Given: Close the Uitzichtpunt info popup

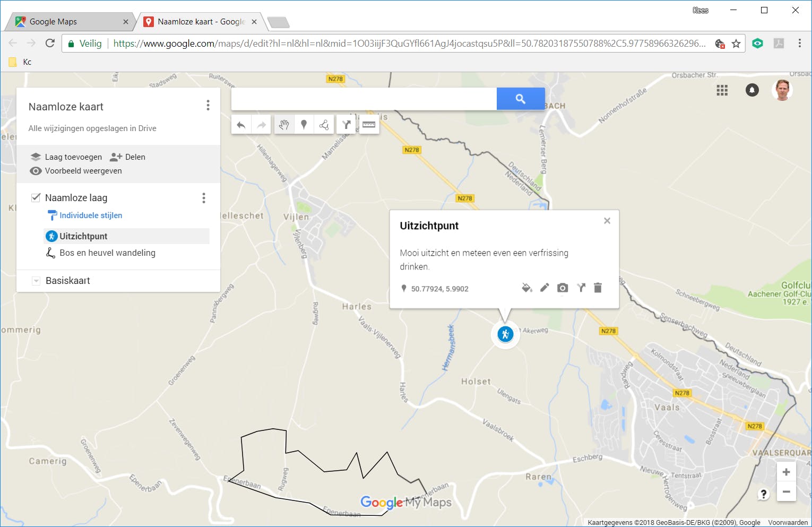Looking at the screenshot, I should tap(607, 221).
